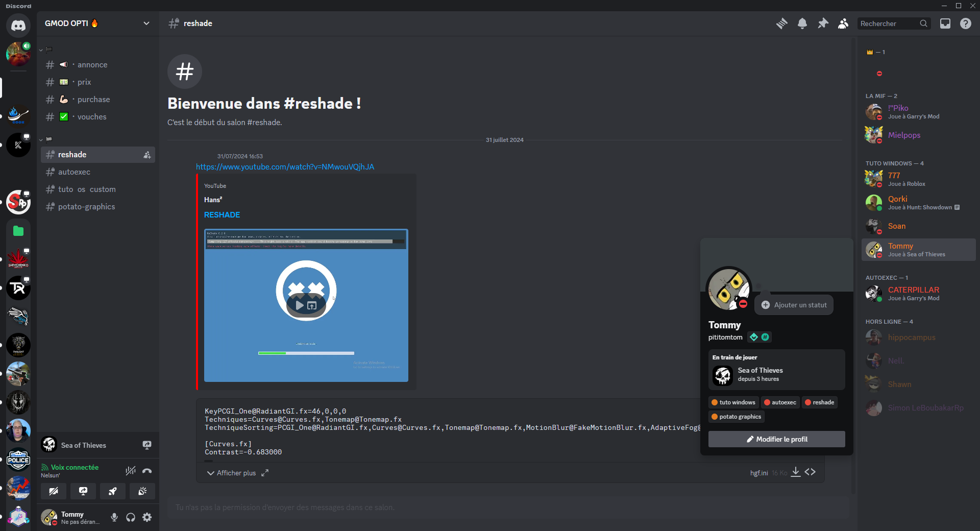
Task: Open the potato-graphics channel
Action: tap(98, 207)
